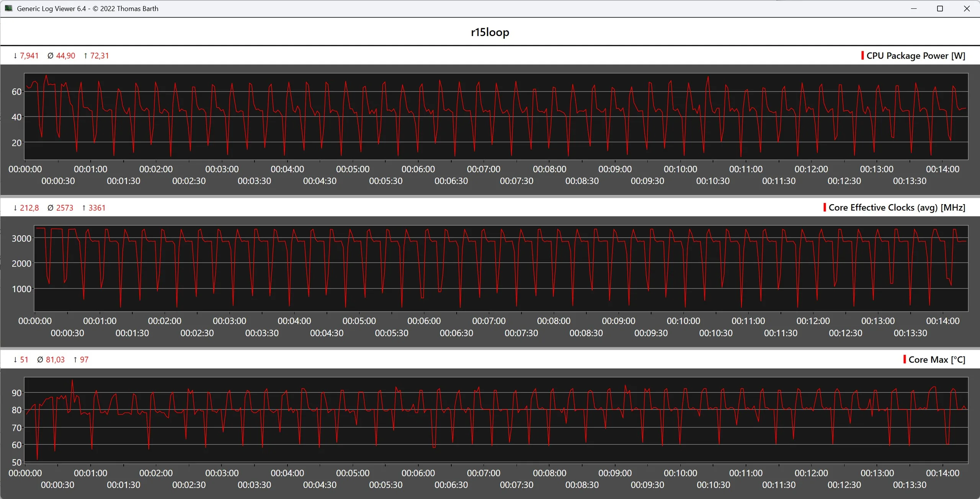Click the CPU Package Power minimum arrow icon
This screenshot has width=980, height=499.
(x=15, y=56)
